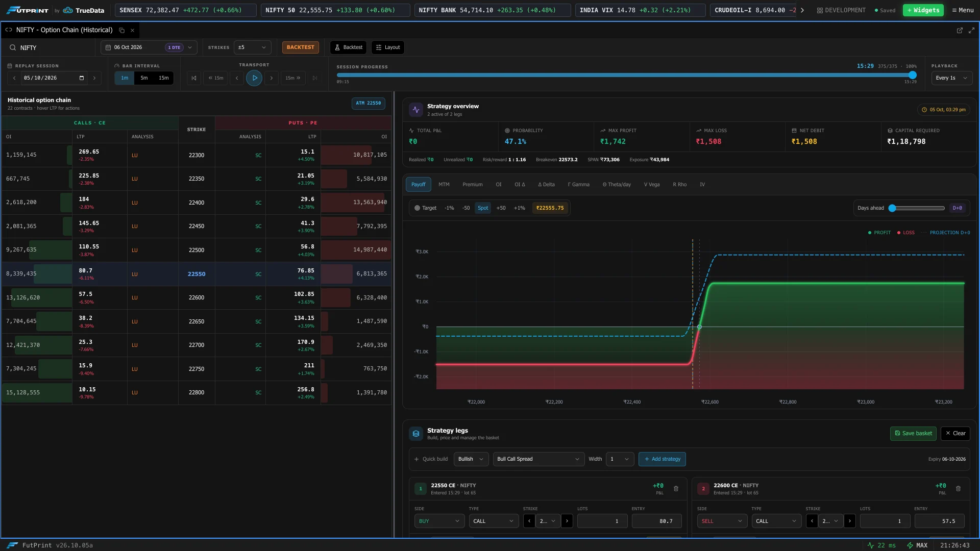Set the payoff target to -50
This screenshot has width=980, height=551.
point(466,208)
